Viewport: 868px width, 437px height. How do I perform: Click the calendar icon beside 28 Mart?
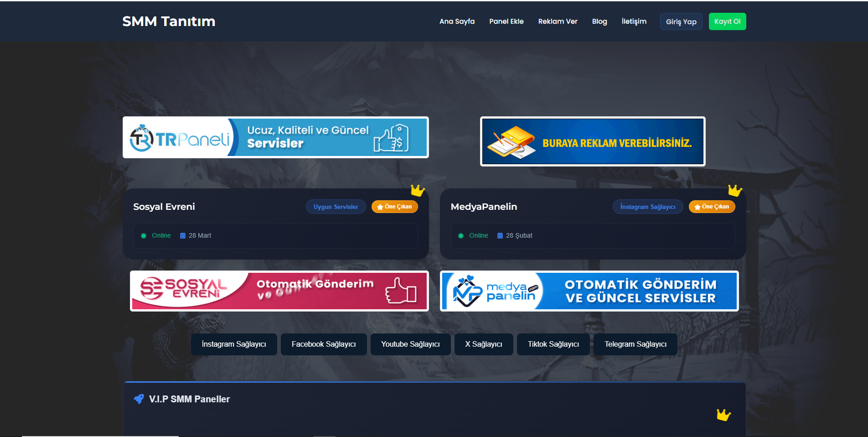(183, 236)
